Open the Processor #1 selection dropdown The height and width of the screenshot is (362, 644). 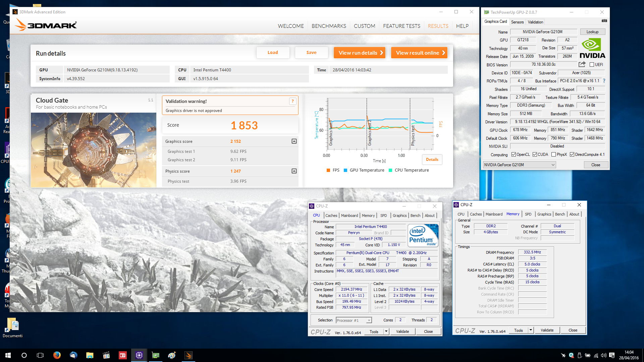coord(354,320)
